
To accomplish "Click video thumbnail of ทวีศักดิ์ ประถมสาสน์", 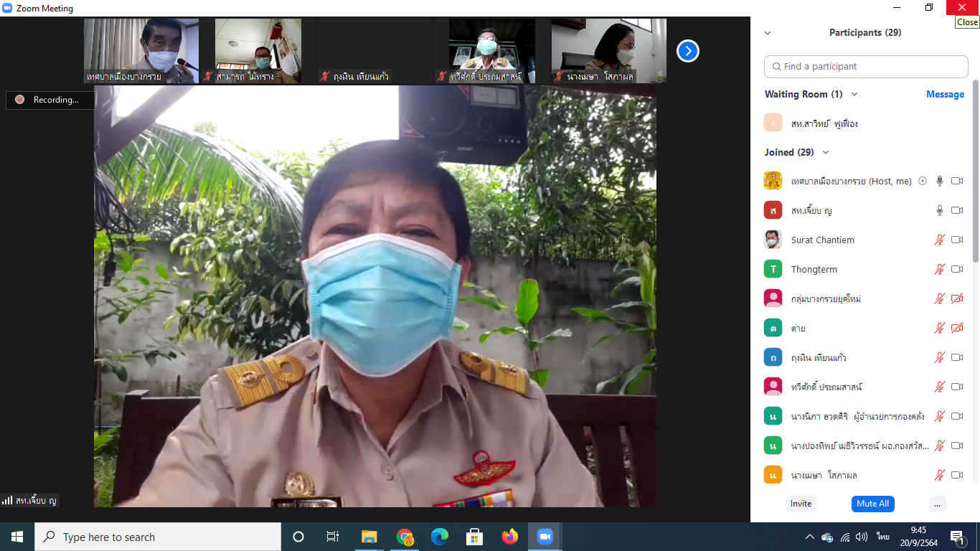I will (492, 51).
